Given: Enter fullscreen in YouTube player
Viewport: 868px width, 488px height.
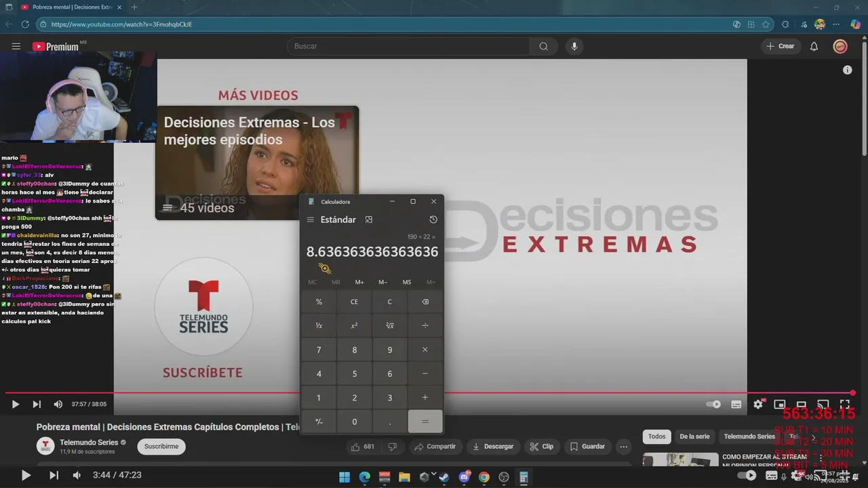Looking at the screenshot, I should [844, 404].
